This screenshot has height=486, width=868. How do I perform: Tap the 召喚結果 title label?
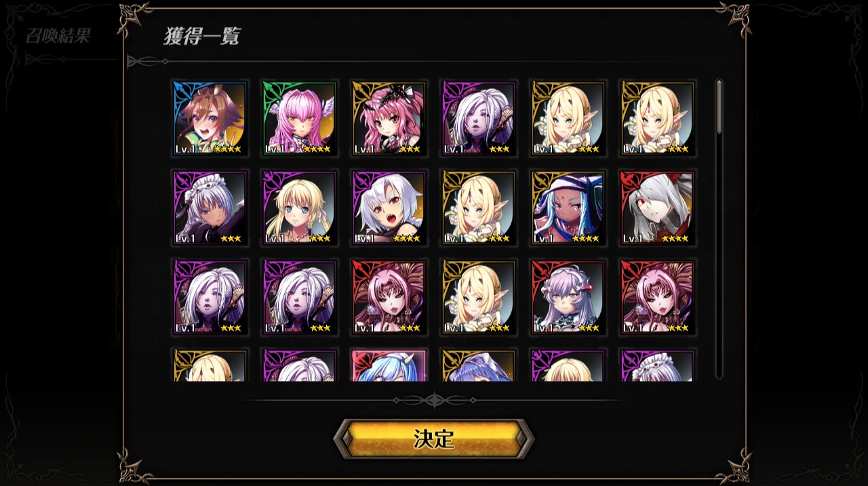coord(58,36)
